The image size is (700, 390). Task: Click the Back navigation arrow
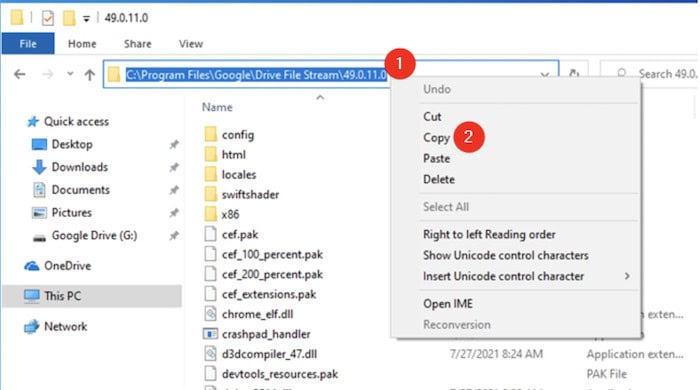pos(20,74)
